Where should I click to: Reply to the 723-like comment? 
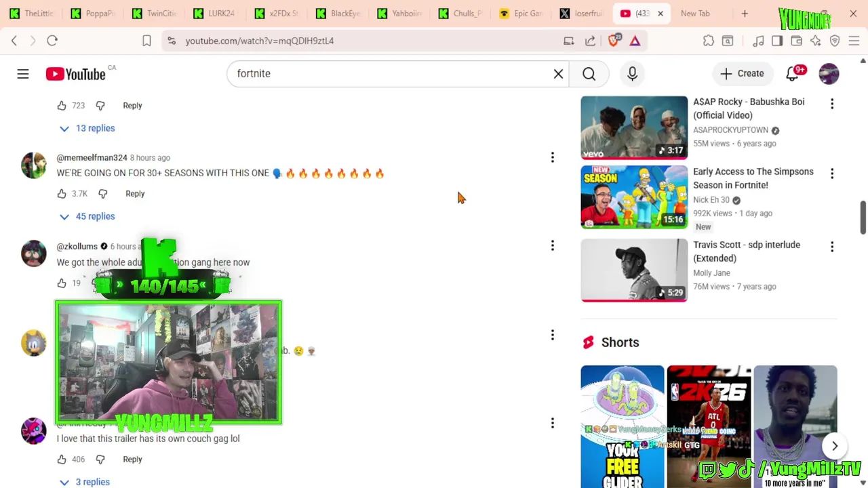click(x=132, y=106)
